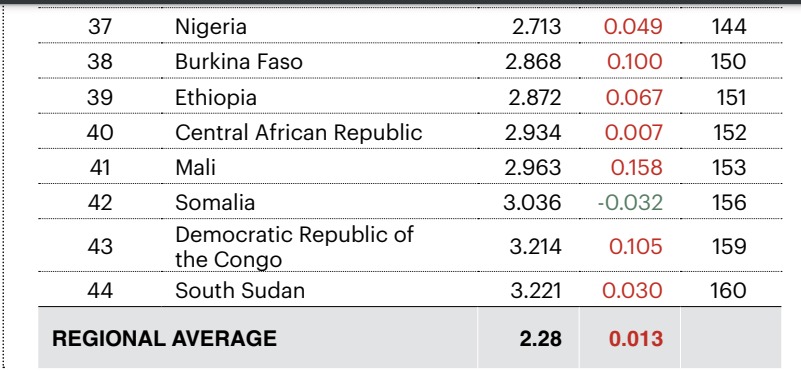Click Mali's score change 0.158
The height and width of the screenshot is (371, 801).
click(x=637, y=167)
